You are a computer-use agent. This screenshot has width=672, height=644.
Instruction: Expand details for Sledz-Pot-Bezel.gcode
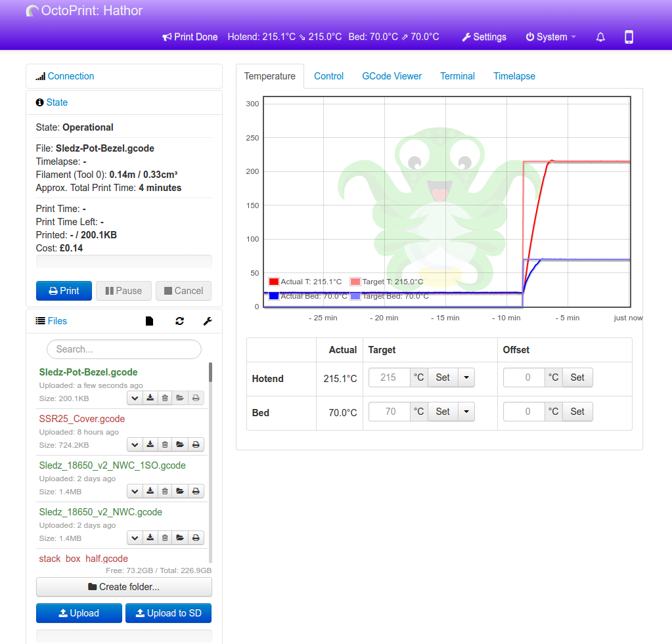coord(135,398)
